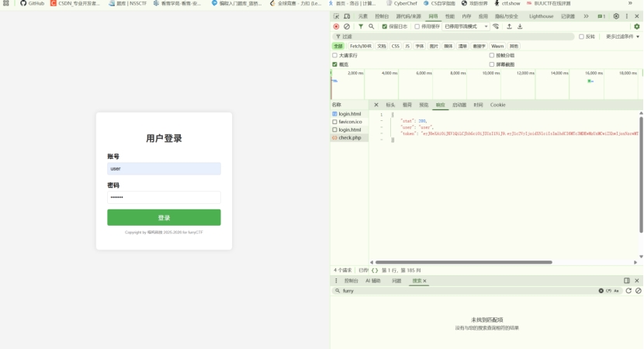Stop recording network log
This screenshot has width=644, height=349.
click(337, 26)
